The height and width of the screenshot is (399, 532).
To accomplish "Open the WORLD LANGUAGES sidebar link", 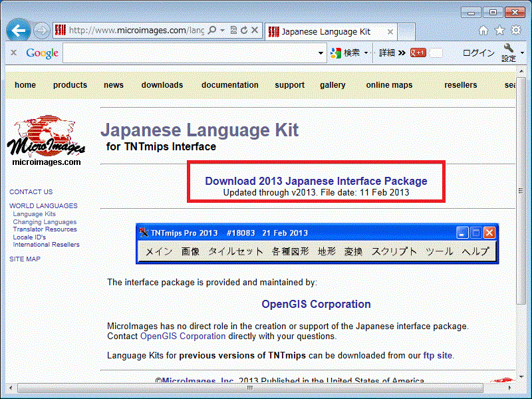I will coord(43,205).
